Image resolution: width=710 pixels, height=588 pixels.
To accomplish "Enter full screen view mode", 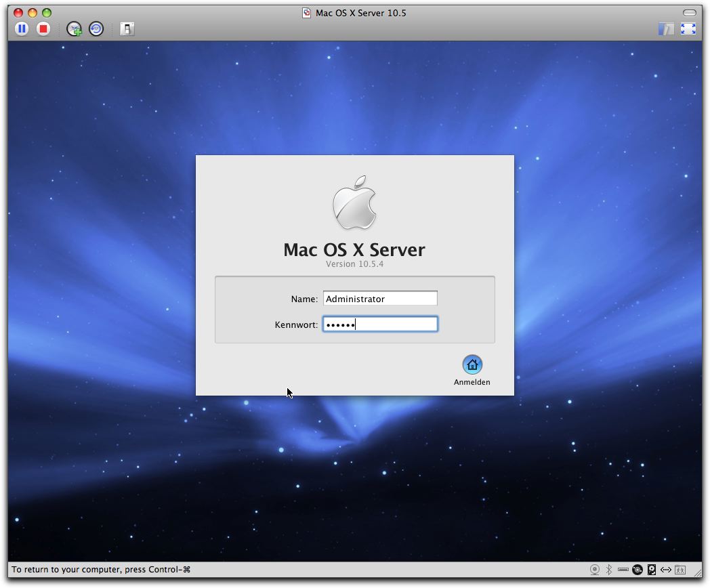I will (x=688, y=29).
